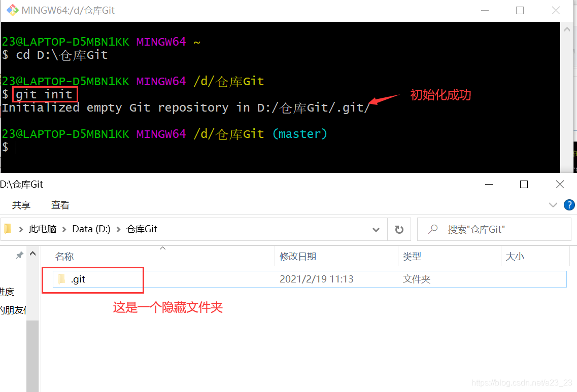Click the 文件夹 type cell

[x=416, y=279]
